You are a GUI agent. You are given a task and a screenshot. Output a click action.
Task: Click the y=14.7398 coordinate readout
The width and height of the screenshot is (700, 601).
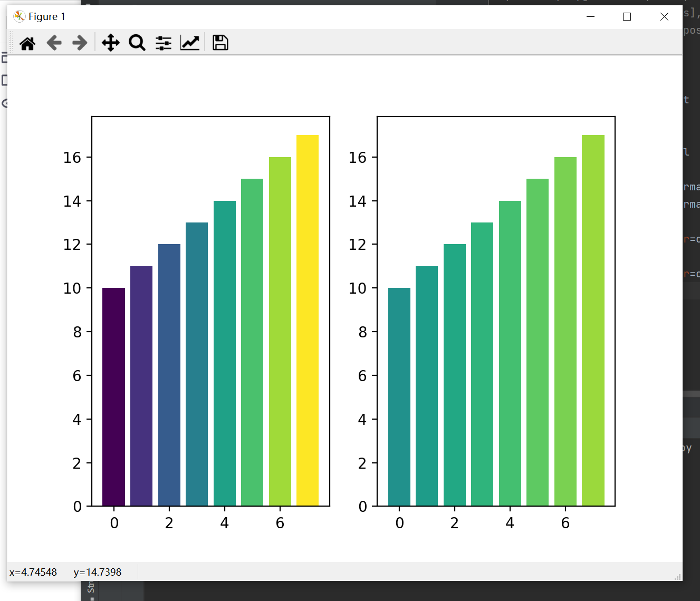coord(98,572)
